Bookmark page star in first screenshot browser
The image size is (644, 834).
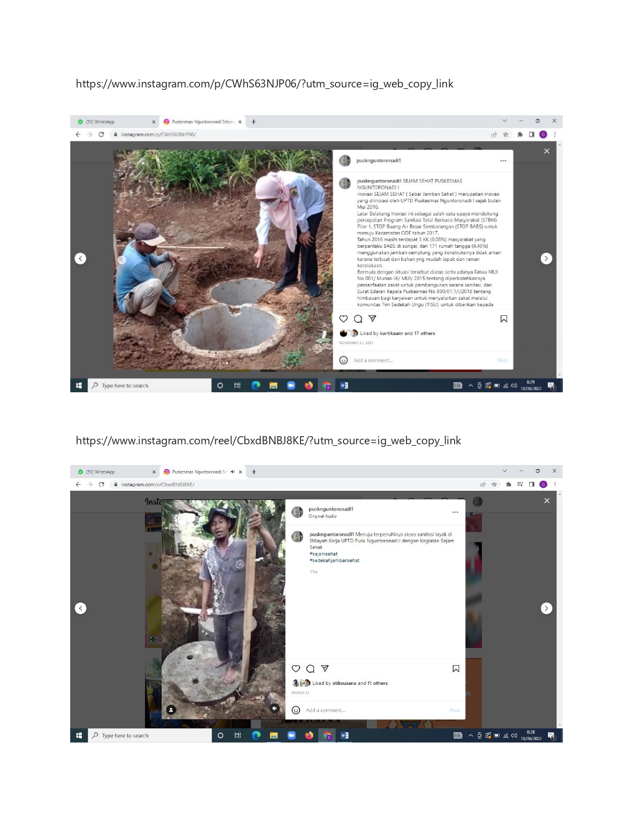506,134
